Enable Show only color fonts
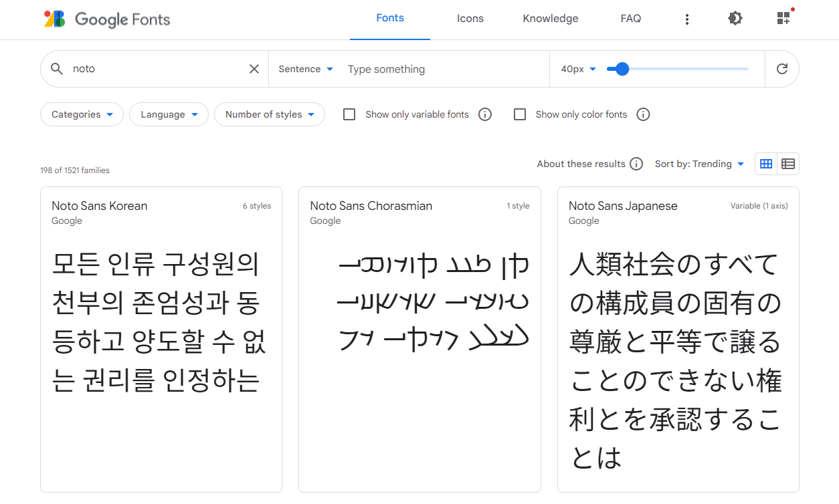839x504 pixels. 520,114
